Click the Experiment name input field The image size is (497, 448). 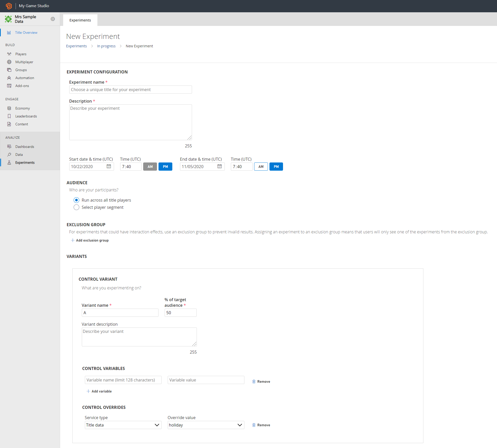[130, 90]
